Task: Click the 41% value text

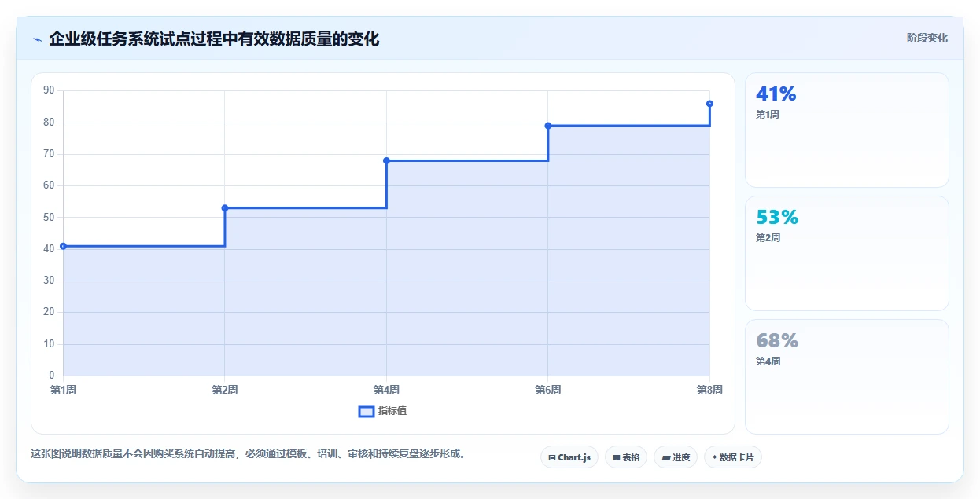Action: [776, 94]
